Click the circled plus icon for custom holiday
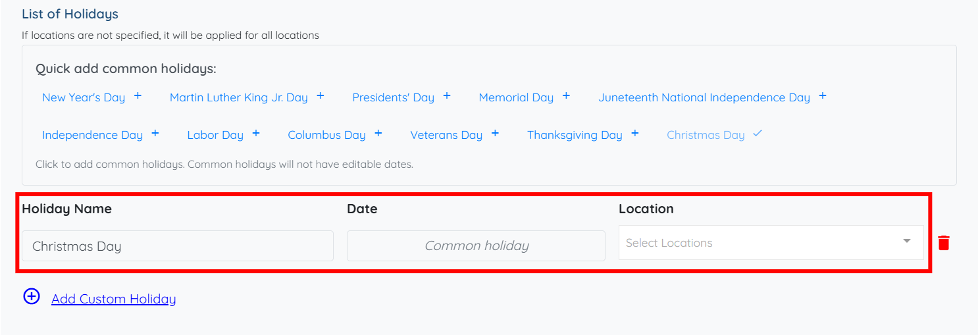The height and width of the screenshot is (335, 980). coord(32,297)
